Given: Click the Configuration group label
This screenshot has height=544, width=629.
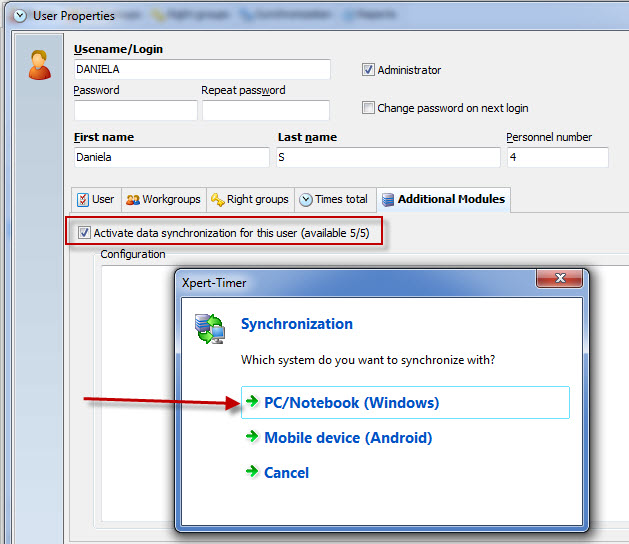Looking at the screenshot, I should tap(133, 254).
